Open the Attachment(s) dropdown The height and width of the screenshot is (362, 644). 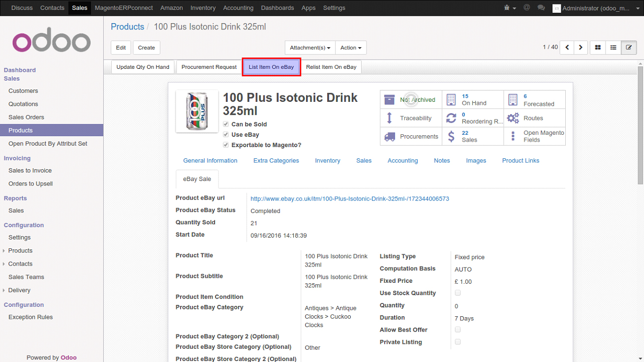point(310,48)
